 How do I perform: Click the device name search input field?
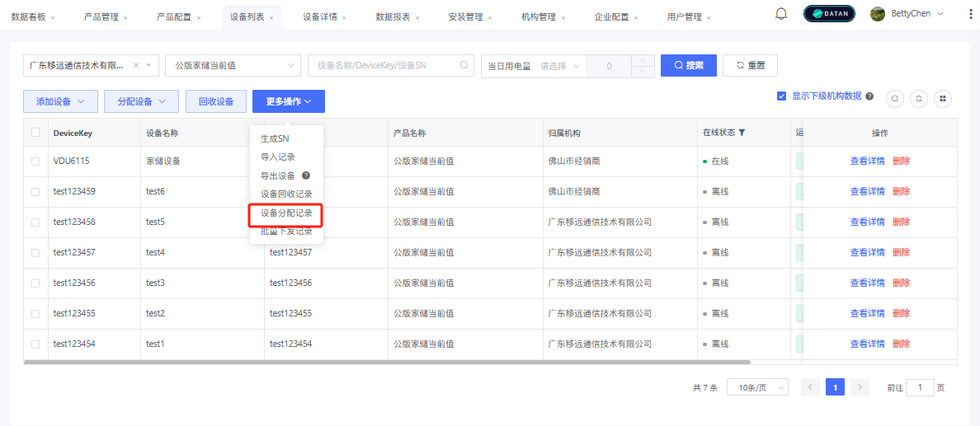click(x=385, y=65)
